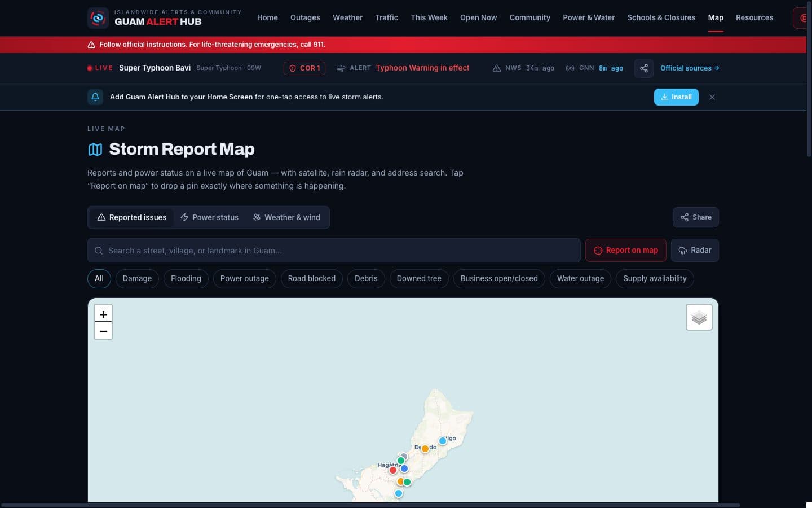This screenshot has width=812, height=508.
Task: Filter reports by Downed tree
Action: (419, 279)
